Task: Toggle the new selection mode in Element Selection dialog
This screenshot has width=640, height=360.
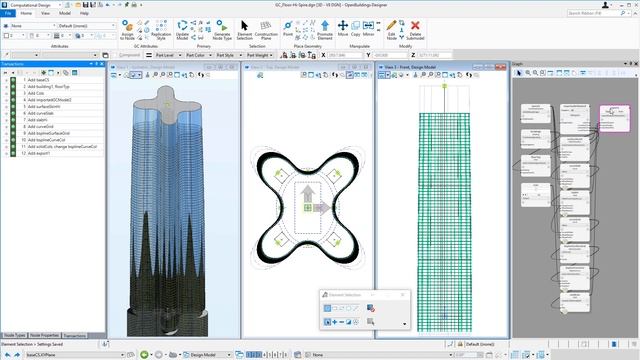Action: click(327, 322)
